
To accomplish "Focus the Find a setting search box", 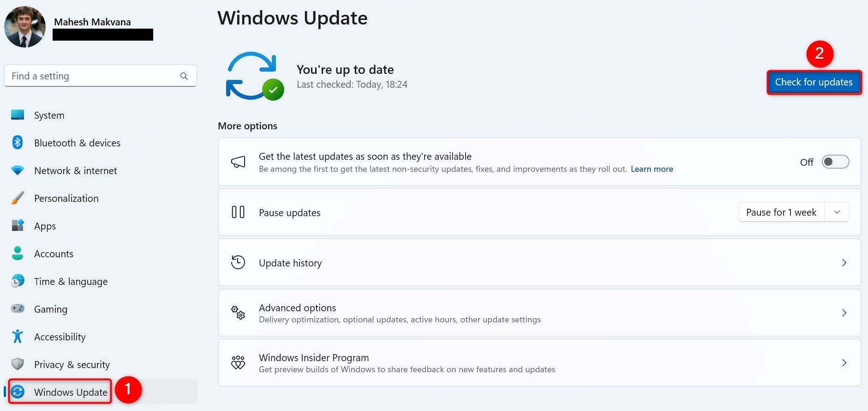I will (100, 76).
